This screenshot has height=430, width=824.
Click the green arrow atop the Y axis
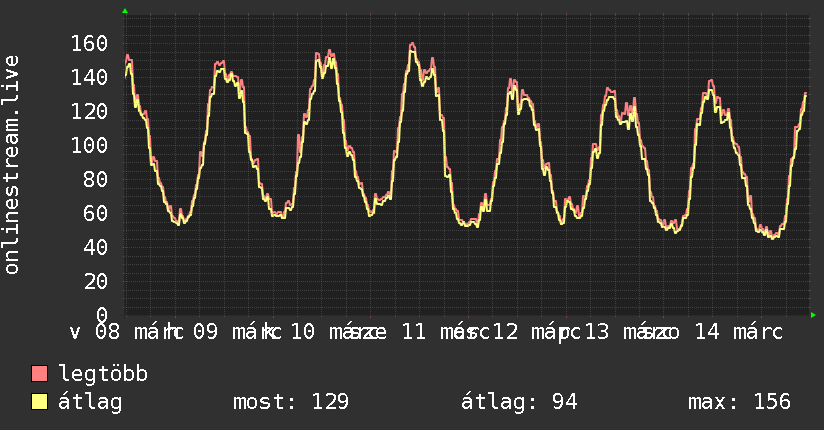(x=125, y=11)
